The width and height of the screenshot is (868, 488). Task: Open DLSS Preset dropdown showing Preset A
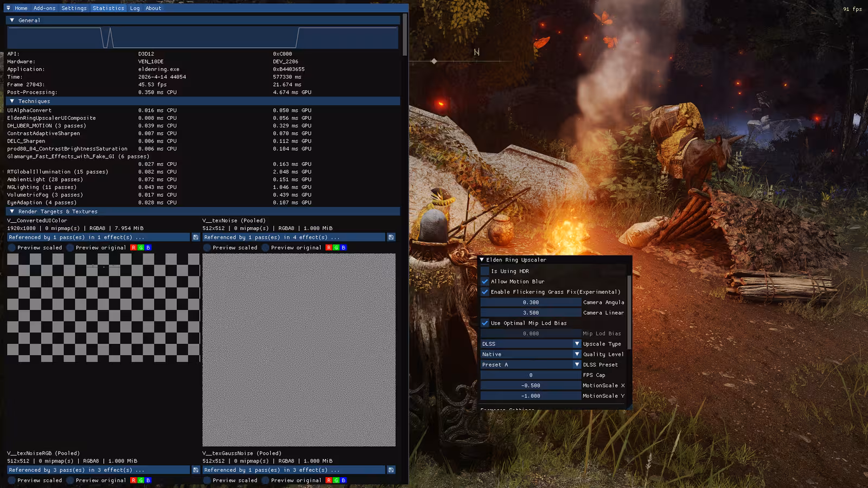click(531, 364)
